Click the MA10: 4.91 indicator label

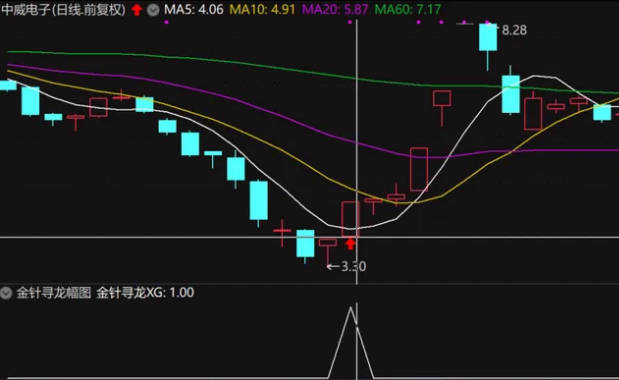(x=262, y=9)
